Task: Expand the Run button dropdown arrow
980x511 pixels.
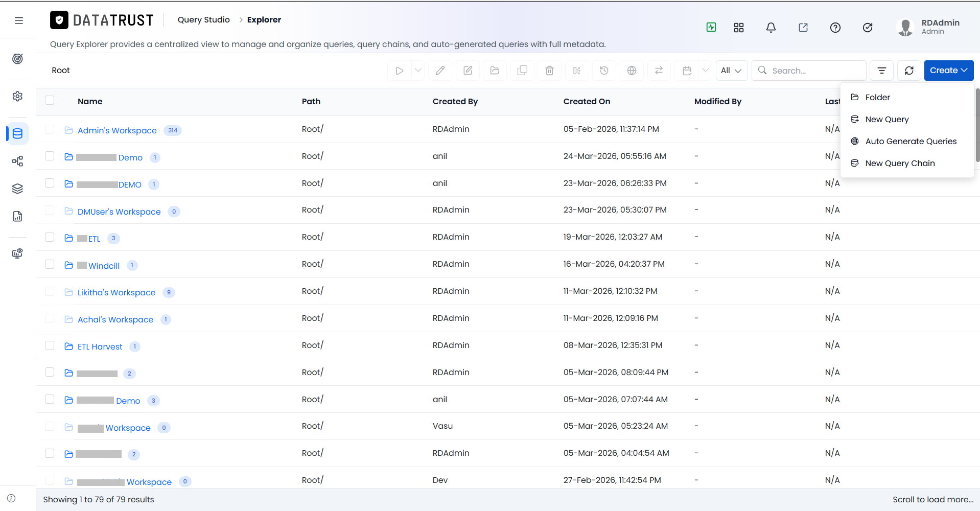Action: (x=418, y=71)
